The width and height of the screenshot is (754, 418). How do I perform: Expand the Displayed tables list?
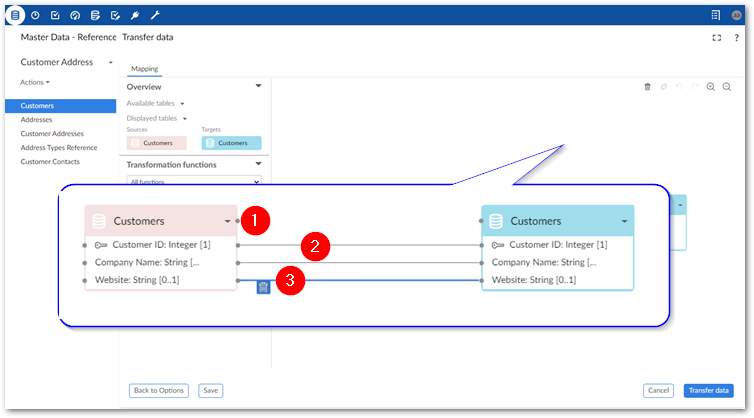point(157,118)
